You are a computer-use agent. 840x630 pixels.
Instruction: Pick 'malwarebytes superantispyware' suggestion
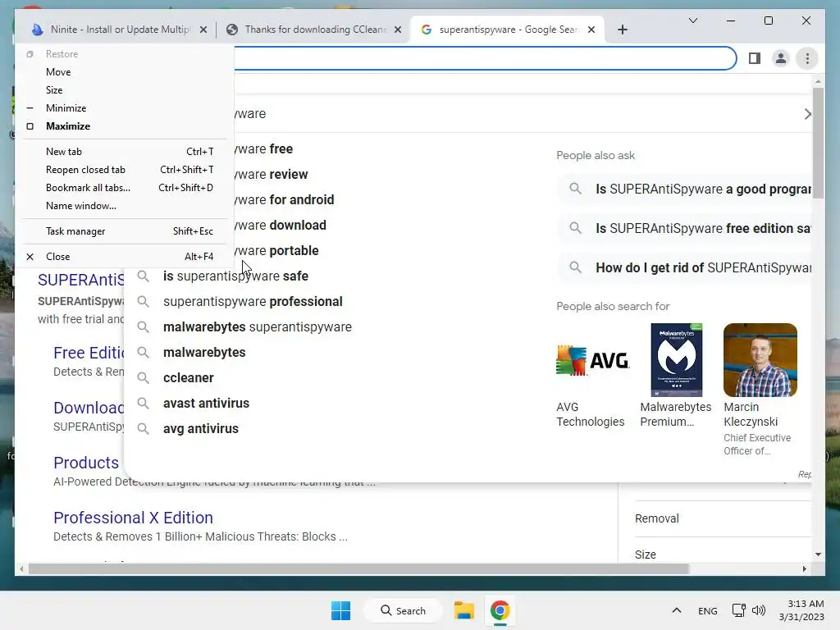tap(258, 327)
